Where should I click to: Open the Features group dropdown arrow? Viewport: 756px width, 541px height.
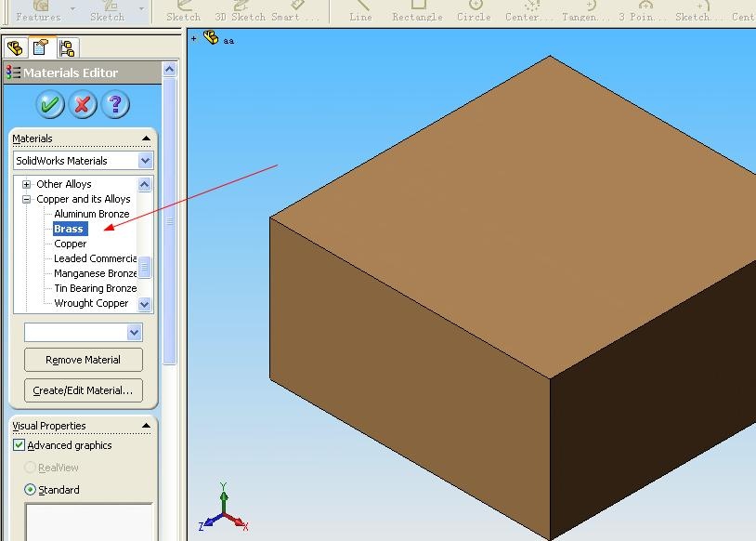coord(72,8)
